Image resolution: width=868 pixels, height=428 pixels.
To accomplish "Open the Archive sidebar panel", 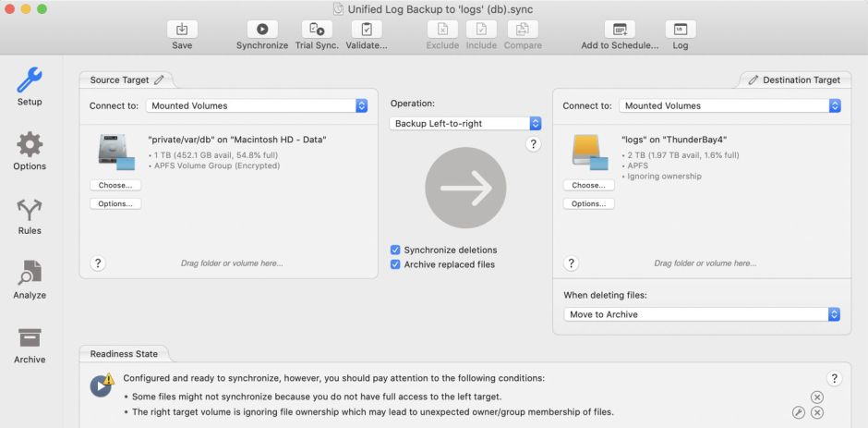I will (30, 345).
